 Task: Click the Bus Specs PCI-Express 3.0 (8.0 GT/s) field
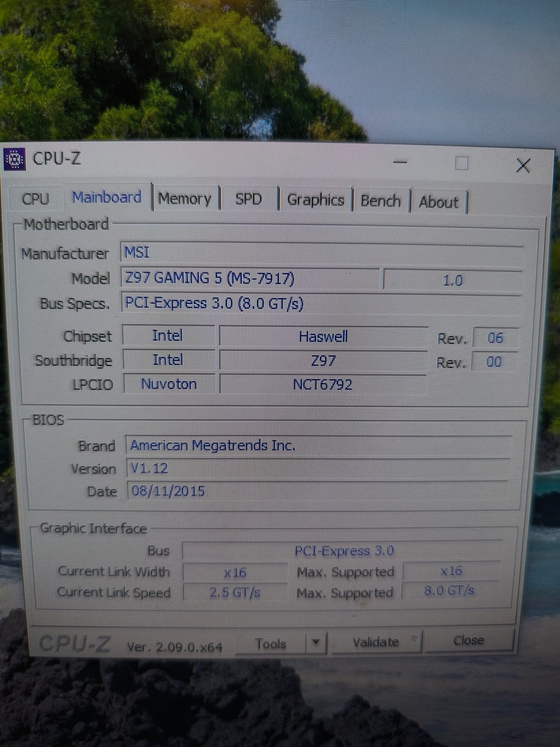pyautogui.click(x=321, y=303)
